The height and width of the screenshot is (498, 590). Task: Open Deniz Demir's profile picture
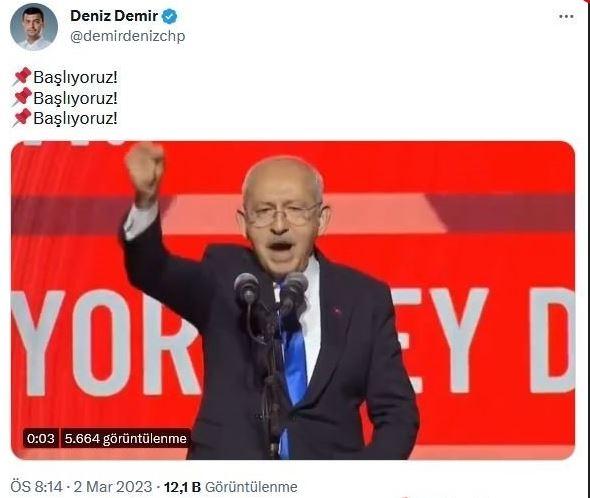pyautogui.click(x=34, y=27)
